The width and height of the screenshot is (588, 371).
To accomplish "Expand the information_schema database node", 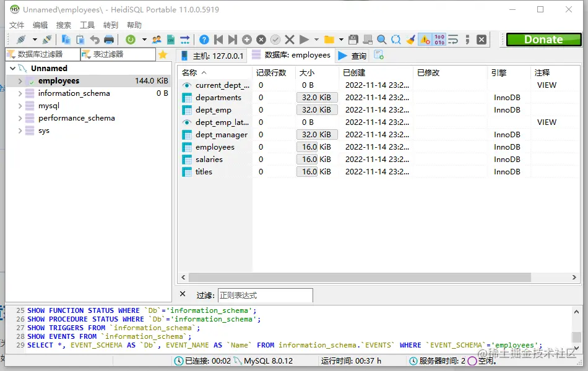I will 20,93.
